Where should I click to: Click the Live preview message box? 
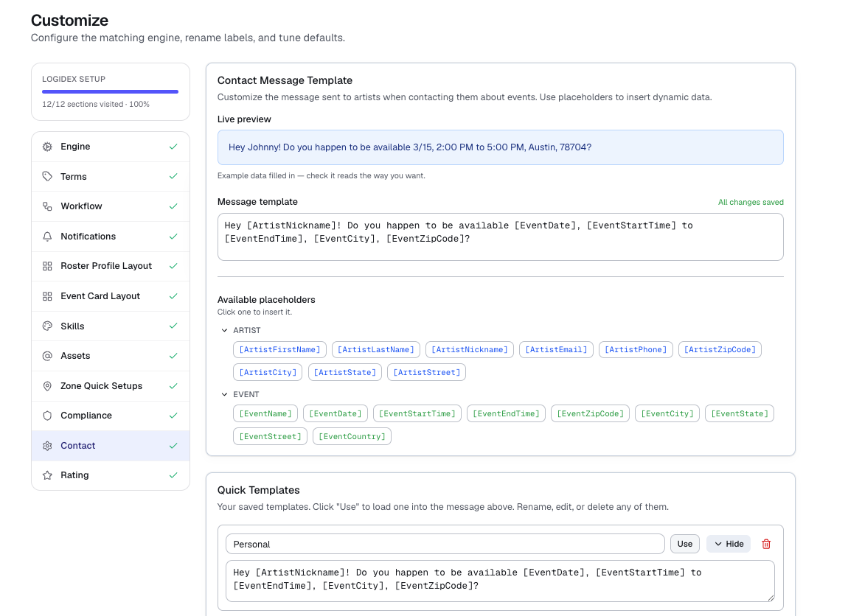[x=500, y=147]
